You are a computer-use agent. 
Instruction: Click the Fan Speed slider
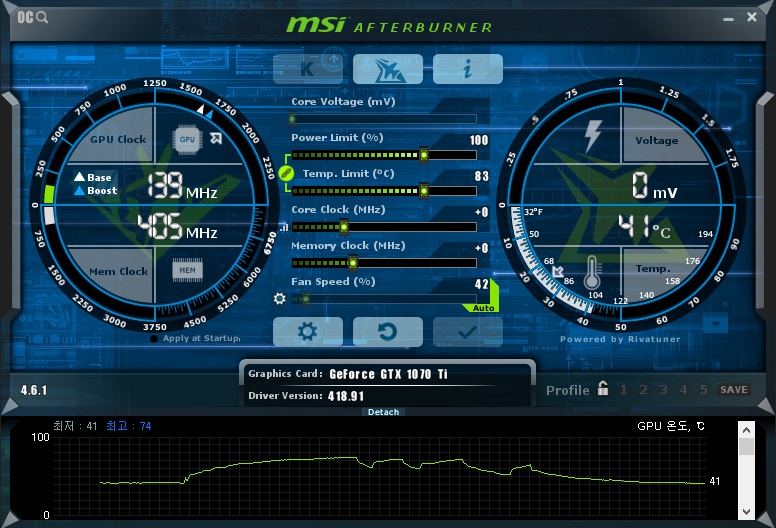383,299
